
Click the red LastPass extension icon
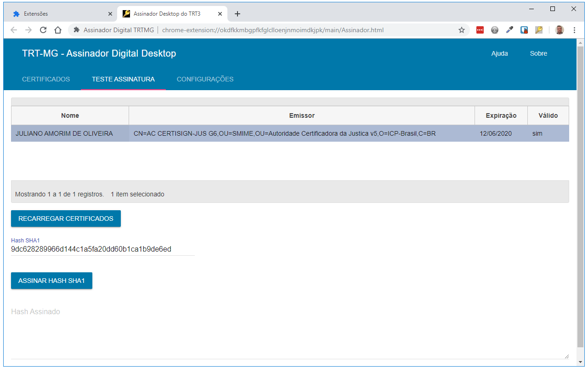[x=480, y=30]
